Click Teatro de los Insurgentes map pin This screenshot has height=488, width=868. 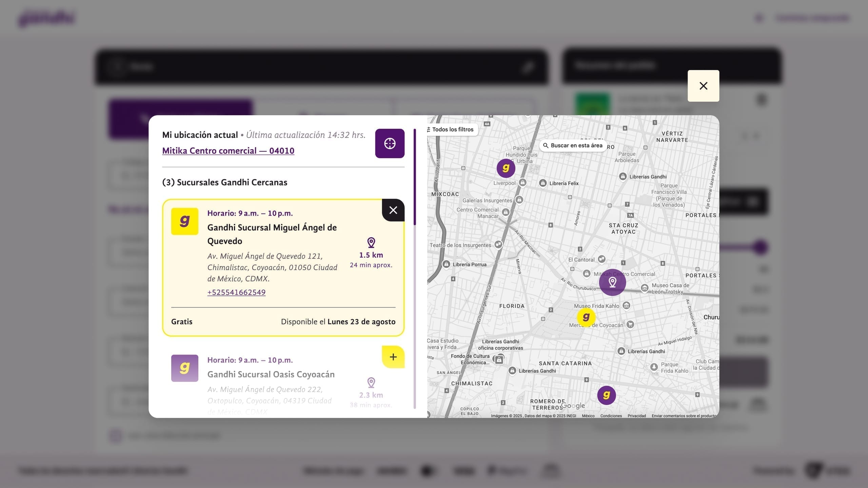pyautogui.click(x=498, y=244)
